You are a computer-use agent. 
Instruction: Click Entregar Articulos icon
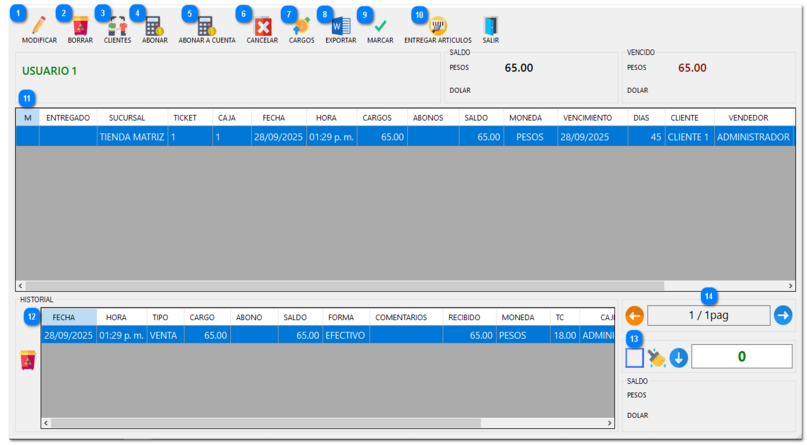438,26
